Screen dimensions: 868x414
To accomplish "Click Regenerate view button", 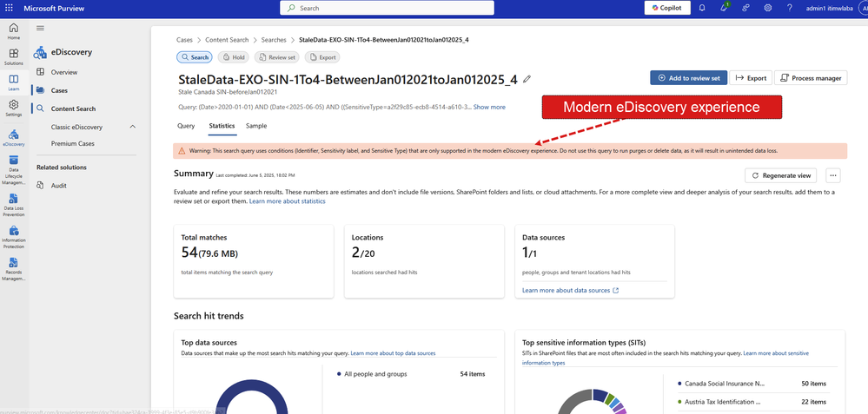I will [x=780, y=176].
